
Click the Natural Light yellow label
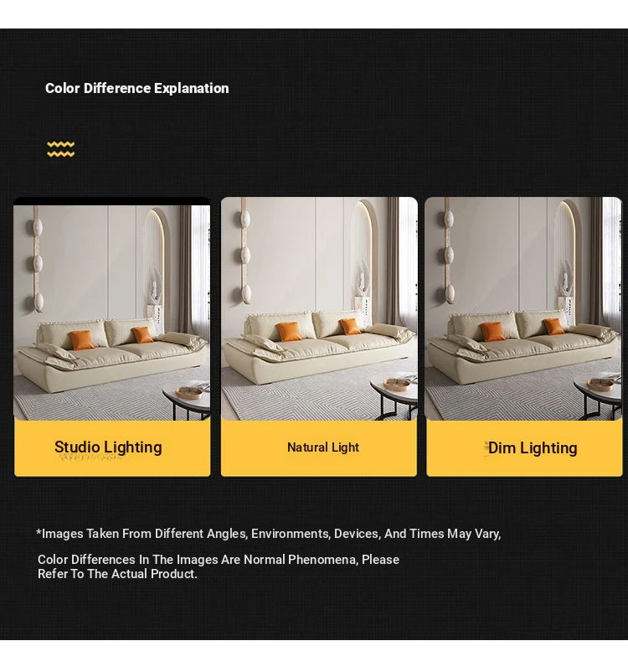(319, 447)
